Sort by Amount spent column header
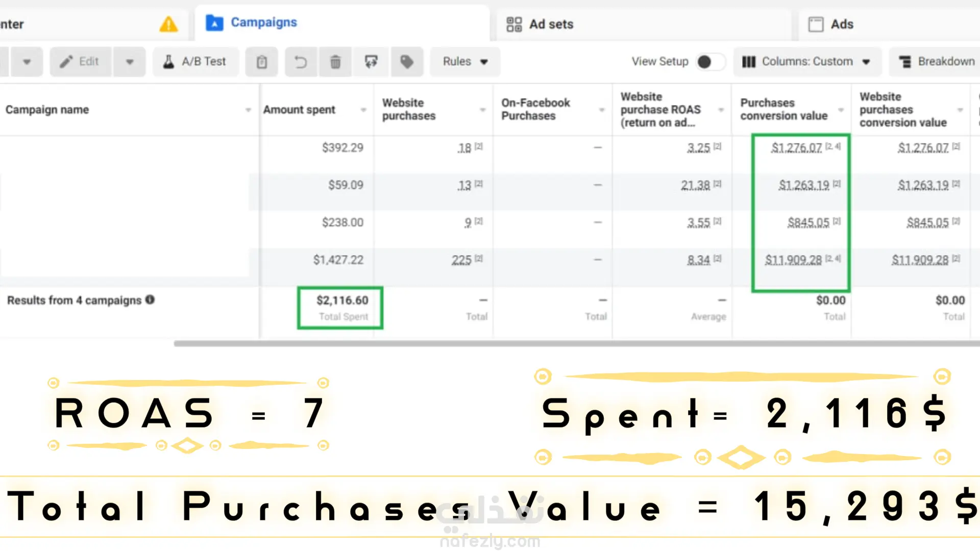This screenshot has width=980, height=551. (x=299, y=110)
